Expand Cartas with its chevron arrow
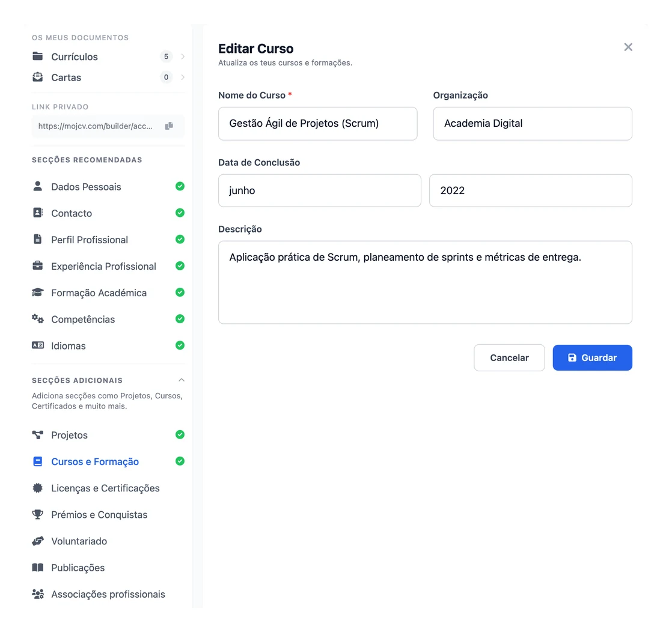 coord(183,77)
